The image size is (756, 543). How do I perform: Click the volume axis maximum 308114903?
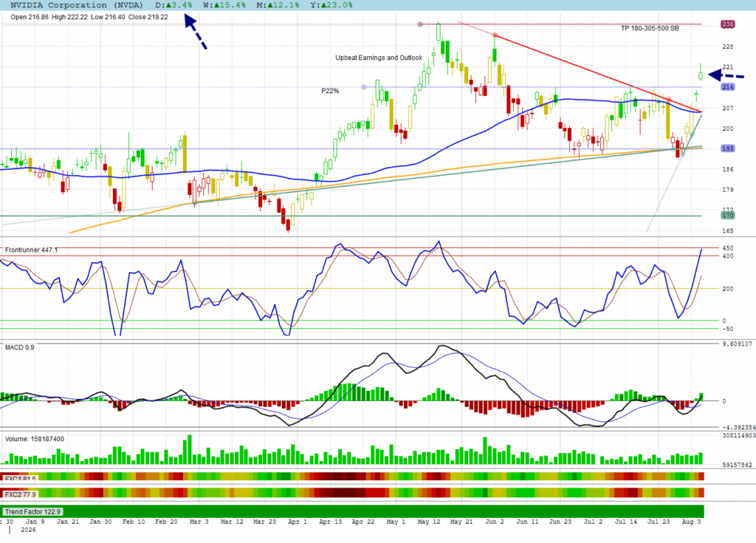point(738,435)
